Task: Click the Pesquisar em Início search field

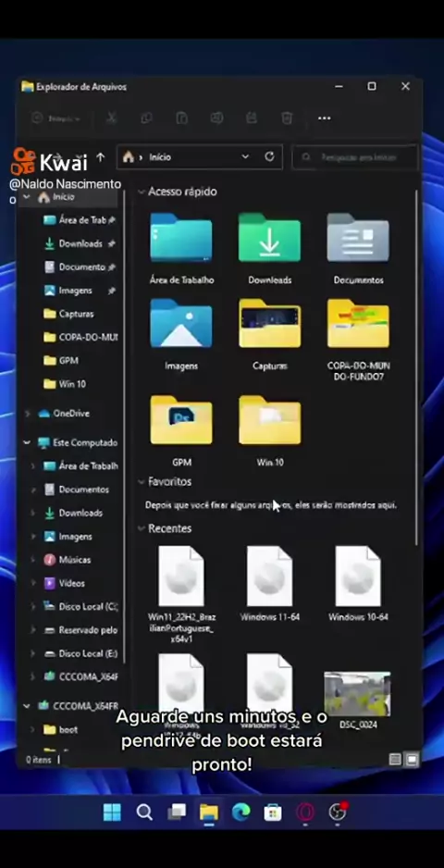Action: coord(355,157)
